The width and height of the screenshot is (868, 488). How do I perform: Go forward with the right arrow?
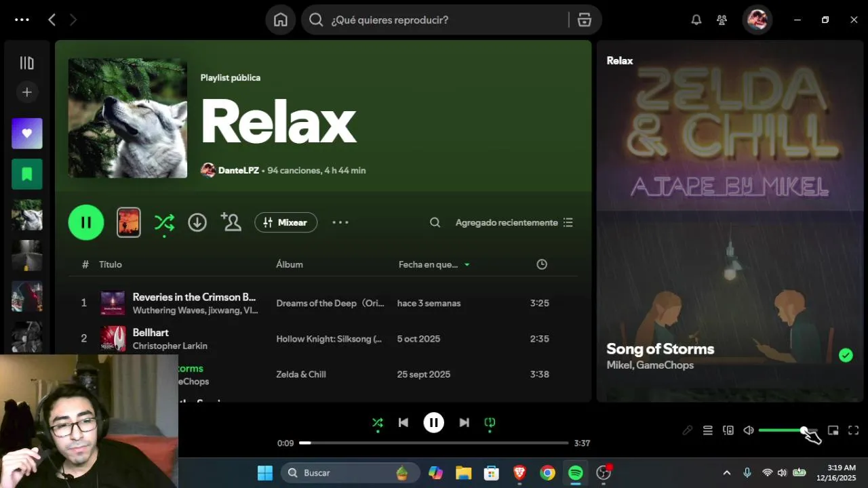point(73,20)
